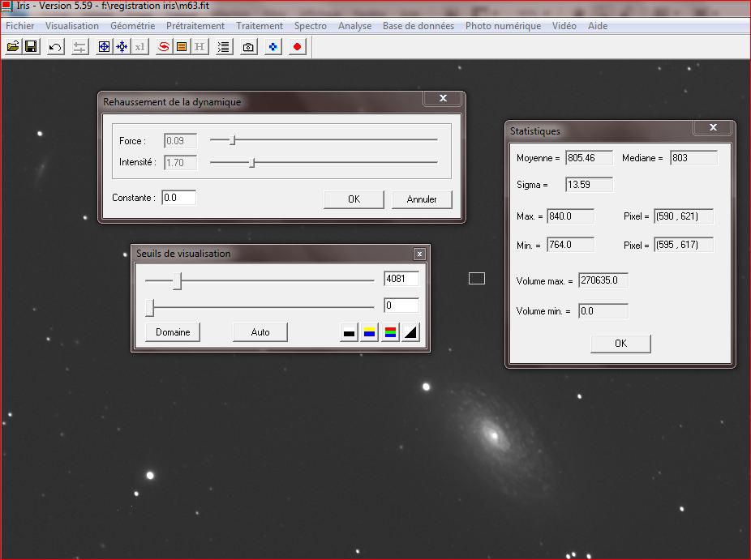
Task: Click the Volume min. field 0.0
Action: [603, 311]
